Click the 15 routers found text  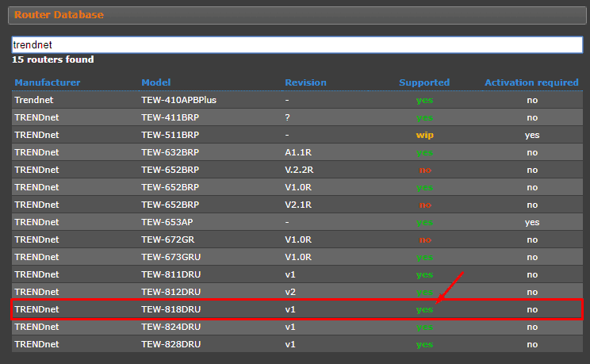pos(53,59)
